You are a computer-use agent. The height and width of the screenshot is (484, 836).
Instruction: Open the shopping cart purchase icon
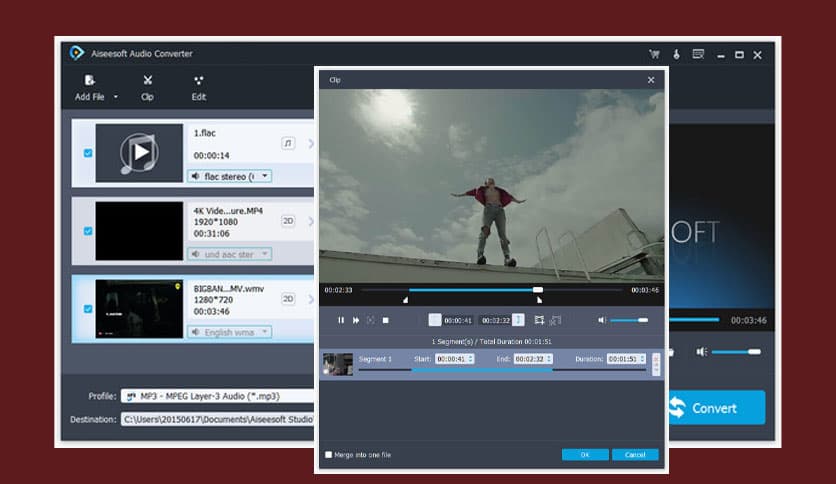click(654, 54)
